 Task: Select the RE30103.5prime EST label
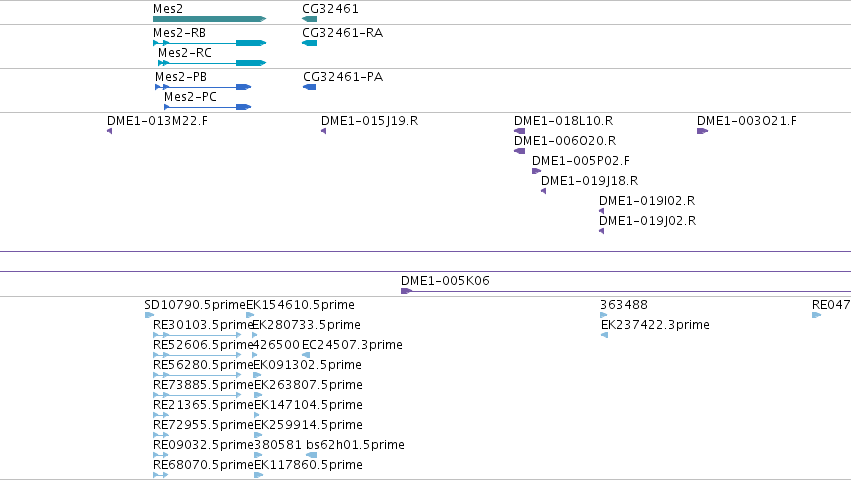point(203,325)
